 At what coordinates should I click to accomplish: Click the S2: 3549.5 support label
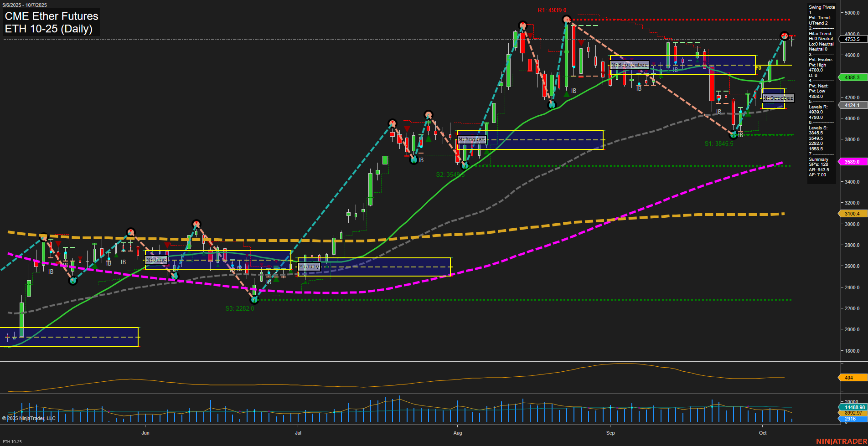449,174
